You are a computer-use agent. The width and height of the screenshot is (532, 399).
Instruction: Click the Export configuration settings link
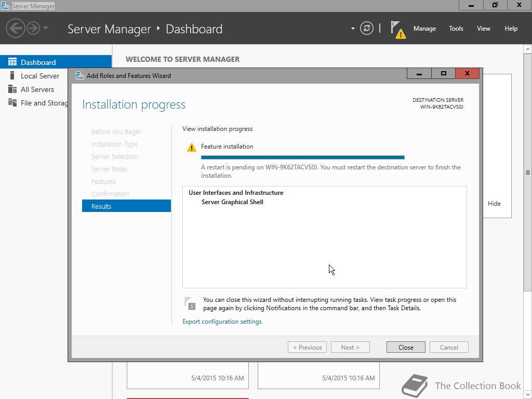(222, 321)
